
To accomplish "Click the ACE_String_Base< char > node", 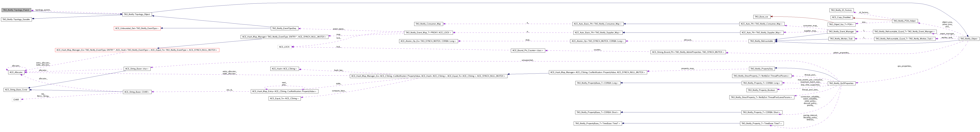I will coord(137,69).
